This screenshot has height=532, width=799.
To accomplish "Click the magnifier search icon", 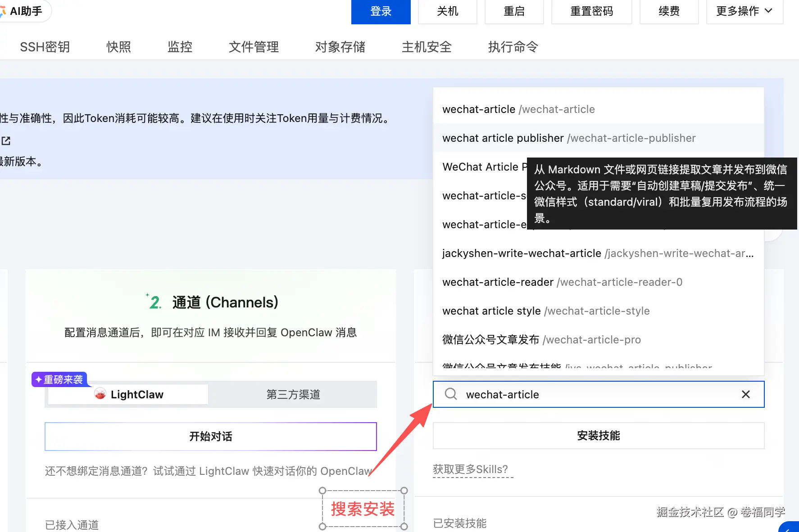I will coord(451,394).
